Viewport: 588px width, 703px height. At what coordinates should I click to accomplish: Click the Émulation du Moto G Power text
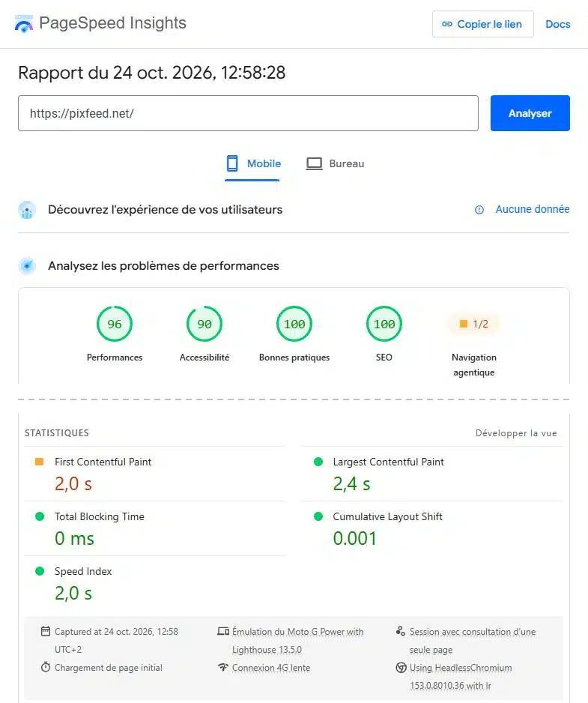pos(297,640)
